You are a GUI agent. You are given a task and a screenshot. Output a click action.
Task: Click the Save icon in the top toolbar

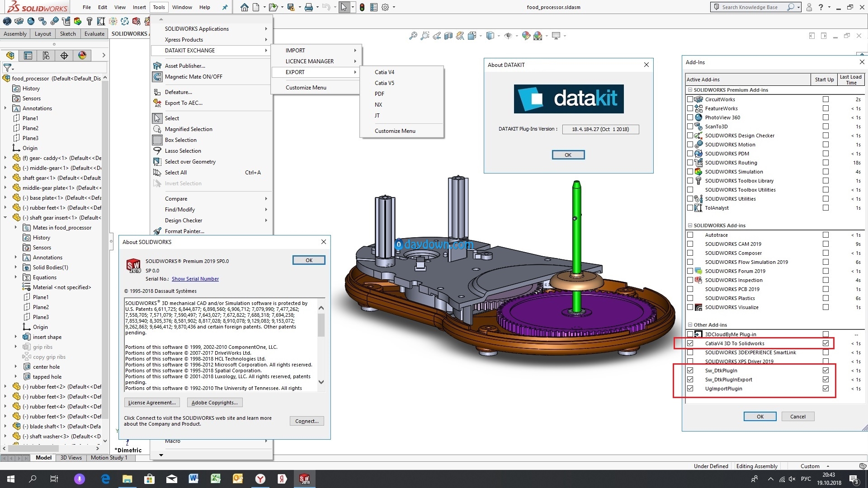(291, 7)
